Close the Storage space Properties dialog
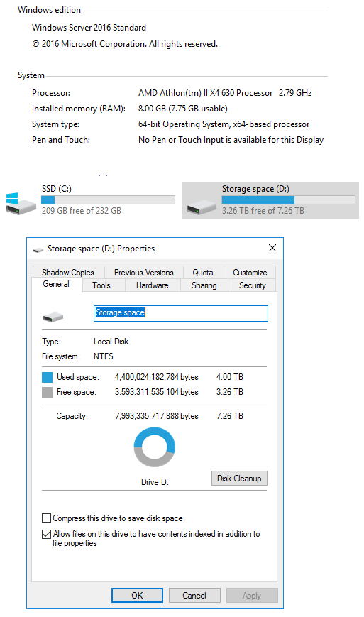This screenshot has height=617, width=364. point(272,248)
